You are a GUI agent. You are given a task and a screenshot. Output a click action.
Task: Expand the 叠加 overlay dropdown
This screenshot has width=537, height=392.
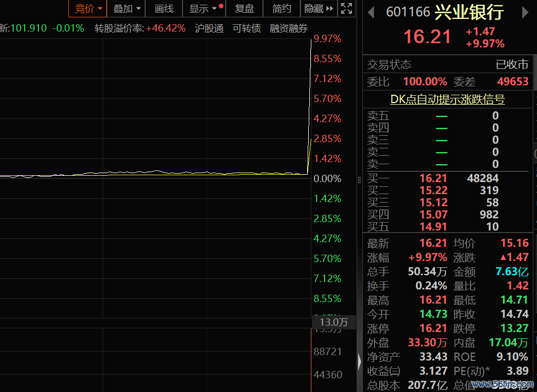click(x=126, y=8)
